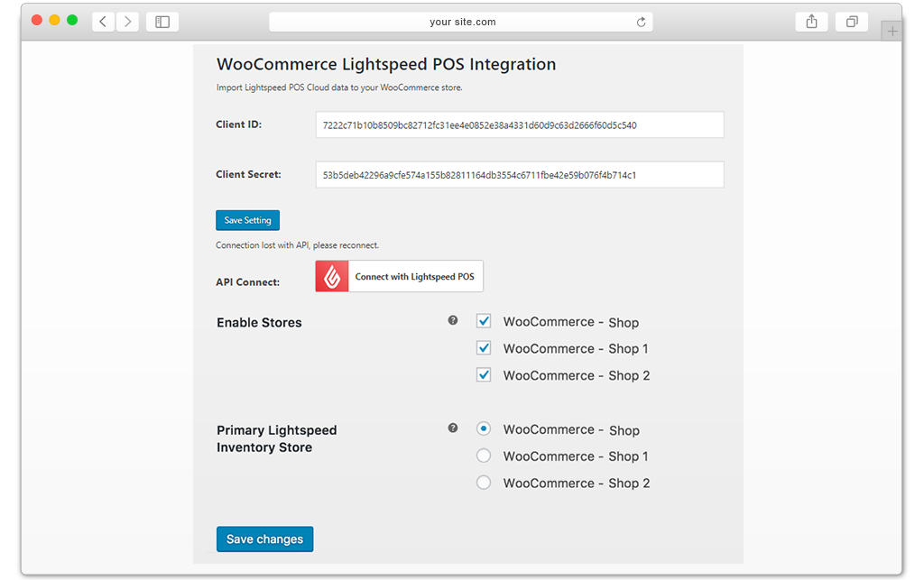Select WooCommerce - Shop 2 as the primary inventory store
Screen dimensions: 924x580
click(x=484, y=483)
